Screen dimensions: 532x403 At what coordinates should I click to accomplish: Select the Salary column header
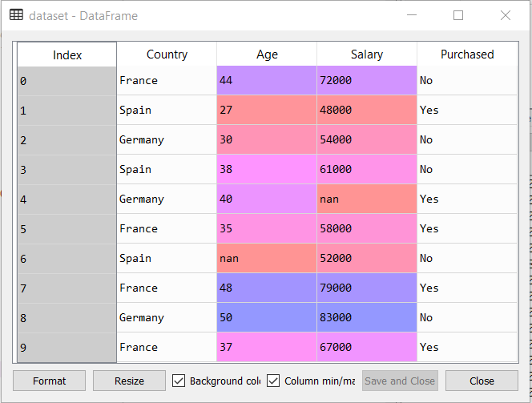(x=367, y=54)
